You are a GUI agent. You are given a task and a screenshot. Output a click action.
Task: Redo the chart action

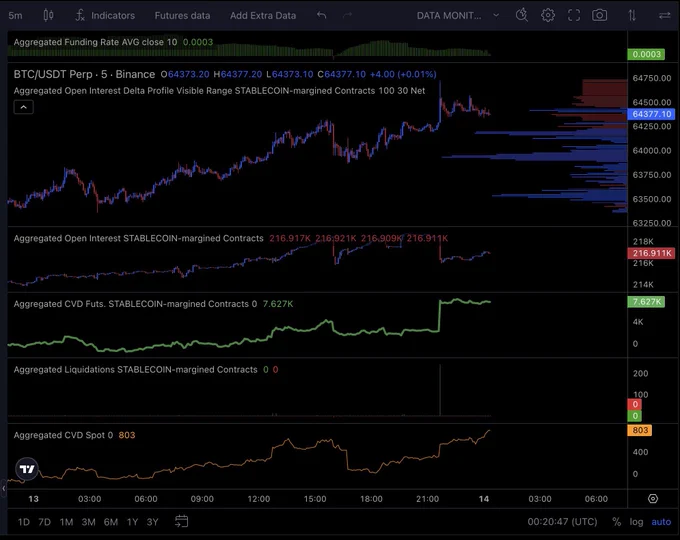pos(347,16)
